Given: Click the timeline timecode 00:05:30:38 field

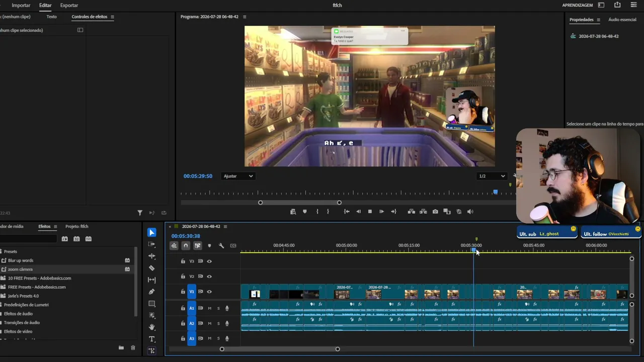Looking at the screenshot, I should pyautogui.click(x=186, y=236).
